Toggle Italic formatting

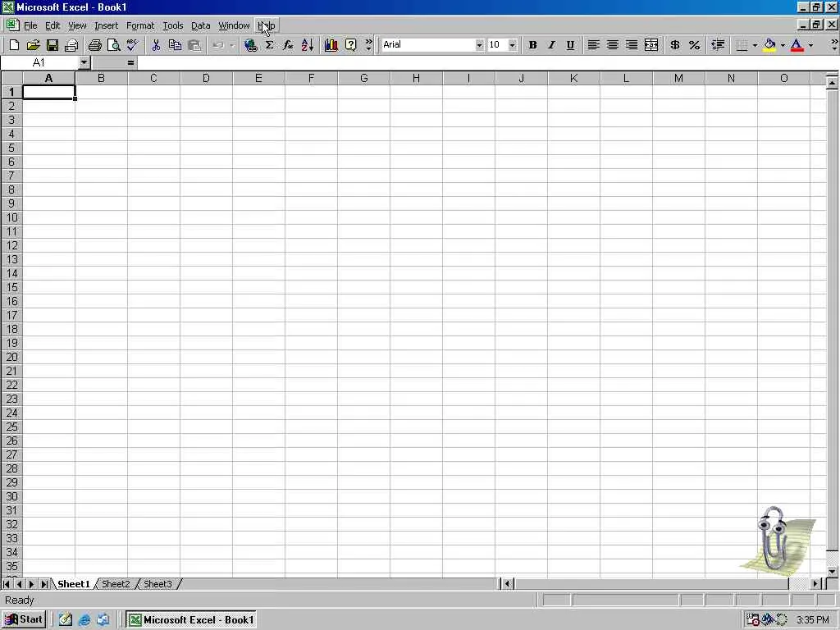[x=551, y=45]
